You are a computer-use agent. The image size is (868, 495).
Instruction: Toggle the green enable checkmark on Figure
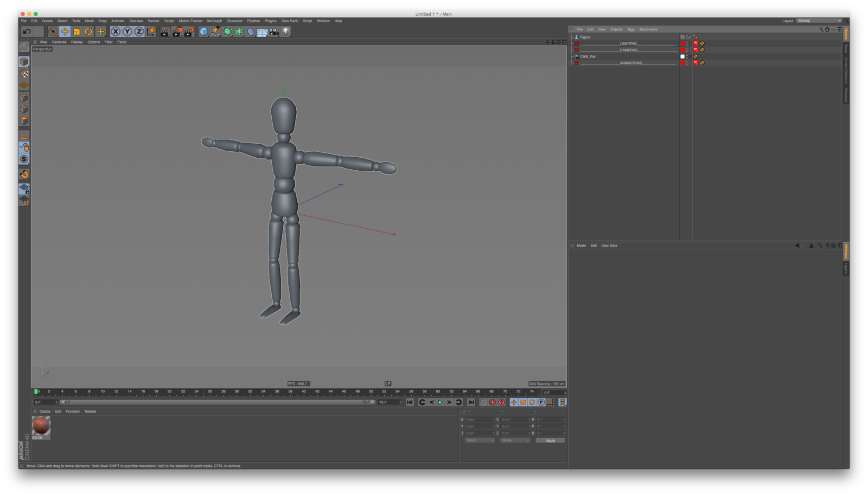coord(690,37)
